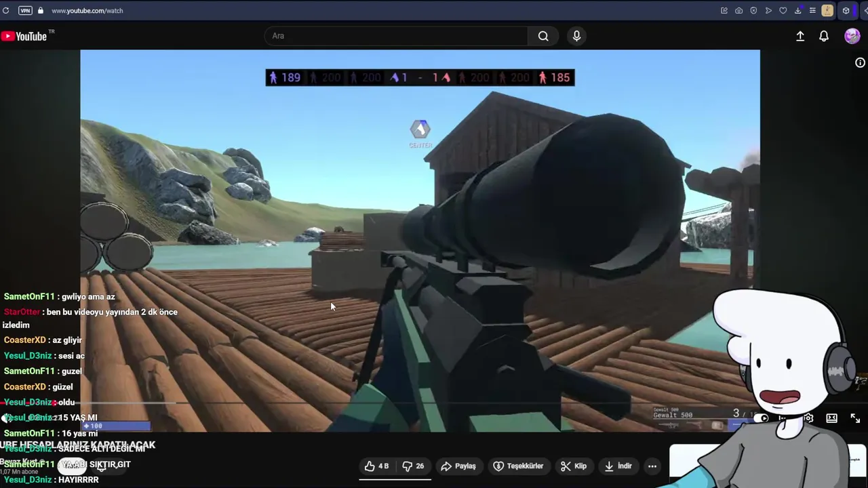Click the browser edit/snapshot pencil icon

pos(724,10)
